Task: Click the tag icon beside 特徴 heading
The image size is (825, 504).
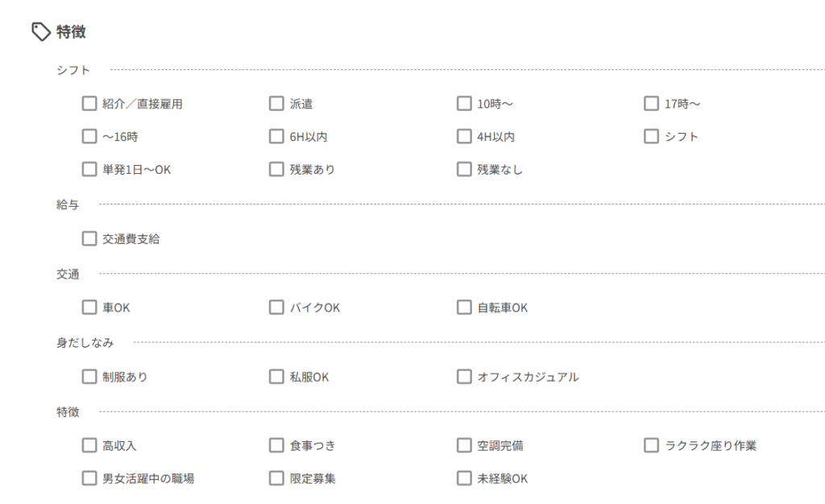Action: [40, 32]
